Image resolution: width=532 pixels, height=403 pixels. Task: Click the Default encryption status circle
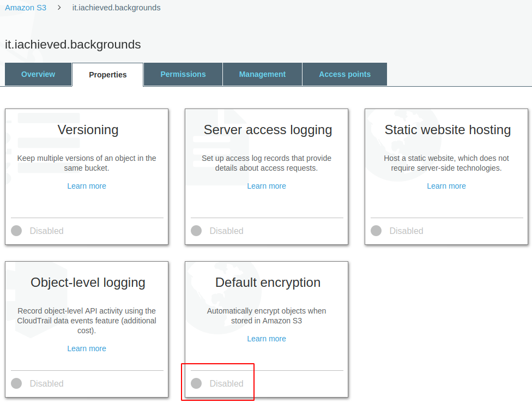[196, 384]
